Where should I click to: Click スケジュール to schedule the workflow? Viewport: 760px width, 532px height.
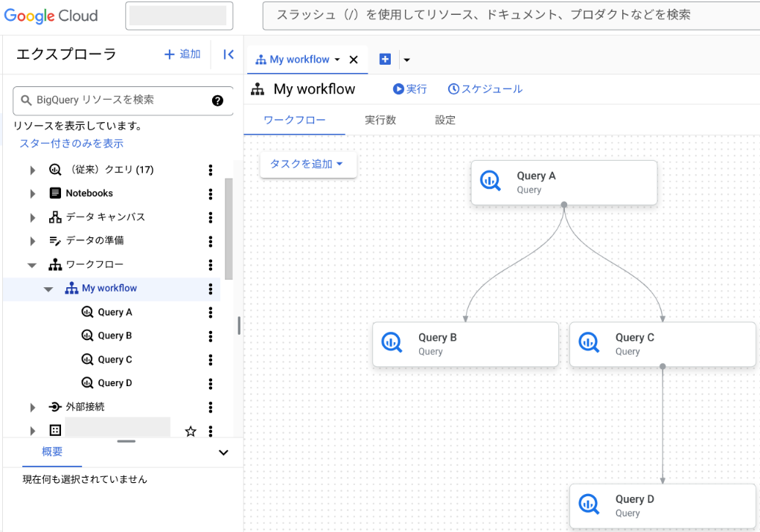485,89
